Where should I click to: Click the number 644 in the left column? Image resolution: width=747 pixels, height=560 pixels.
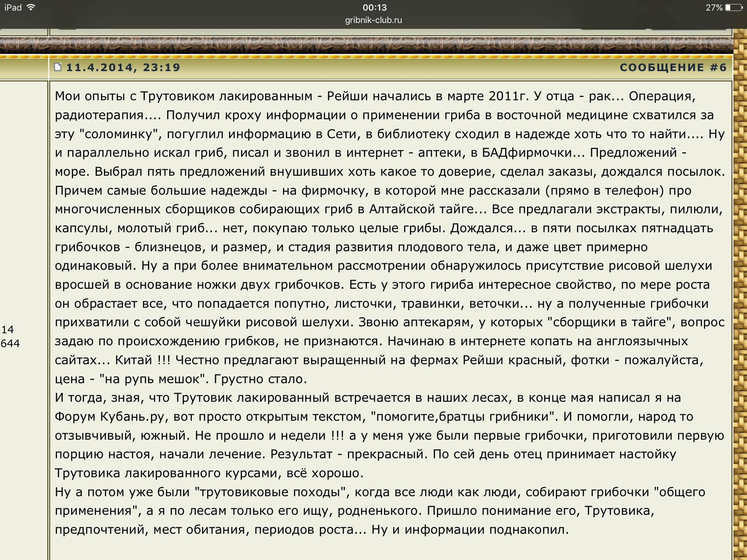click(10, 343)
